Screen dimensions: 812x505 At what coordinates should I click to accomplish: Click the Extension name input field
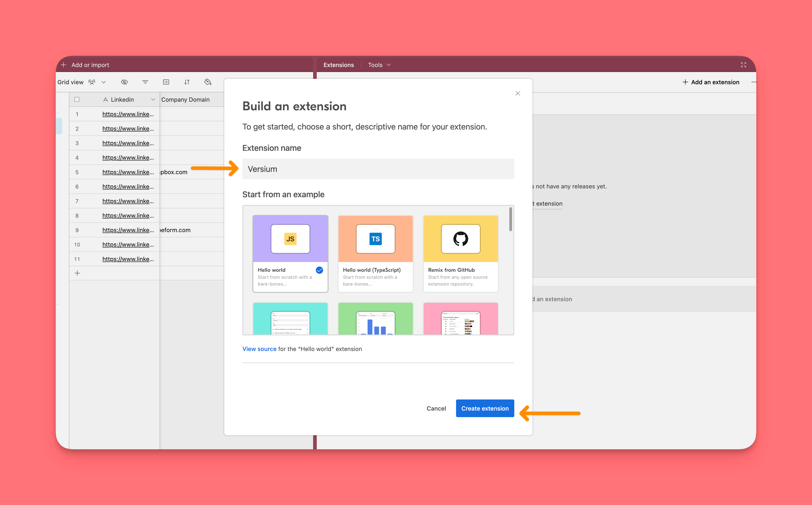[378, 169]
